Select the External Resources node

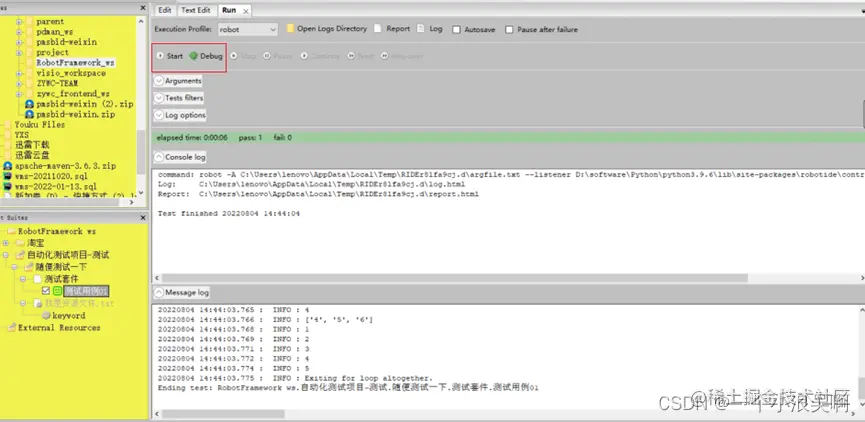(59, 328)
